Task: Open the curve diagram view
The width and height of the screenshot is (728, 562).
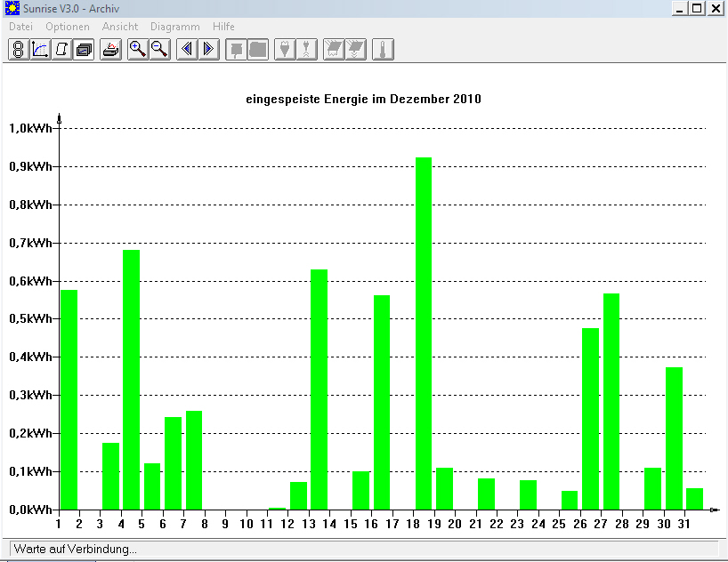Action: point(40,49)
